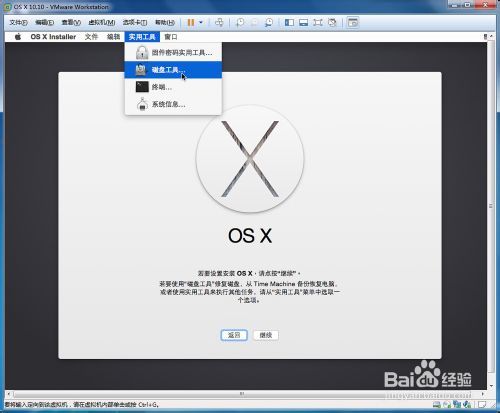Image resolution: width=500 pixels, height=413 pixels.
Task: Toggle the thumbnail bar view
Action: click(303, 22)
